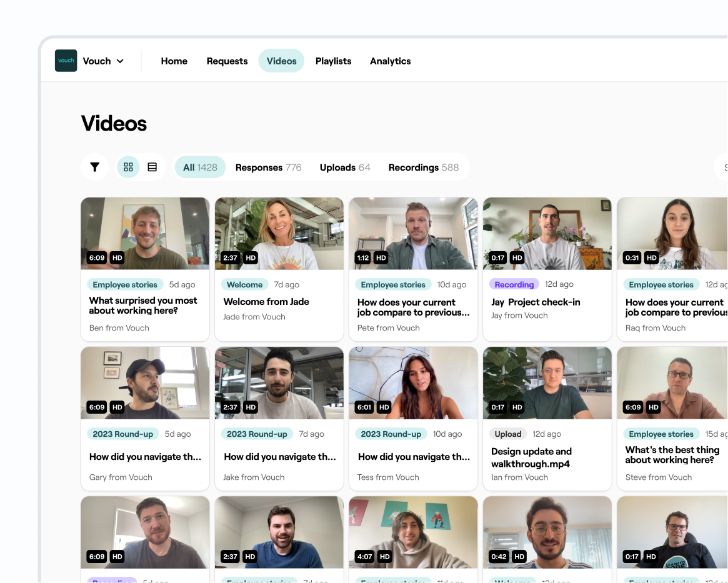View the Recordings tab

(424, 167)
